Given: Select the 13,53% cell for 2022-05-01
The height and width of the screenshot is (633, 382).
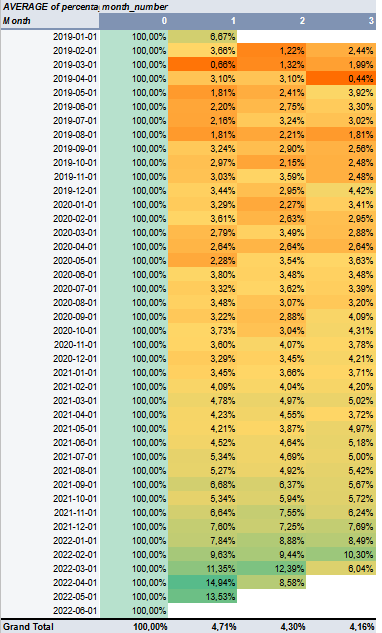Looking at the screenshot, I should click(203, 596).
